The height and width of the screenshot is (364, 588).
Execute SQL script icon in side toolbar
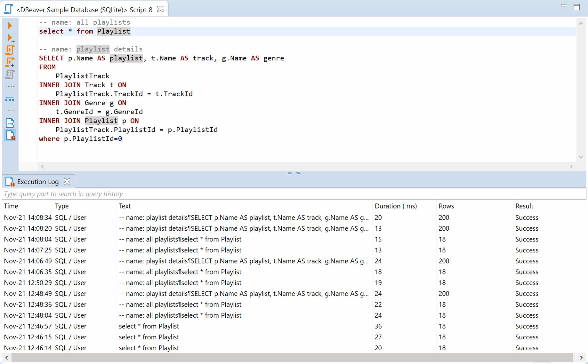coord(10,50)
